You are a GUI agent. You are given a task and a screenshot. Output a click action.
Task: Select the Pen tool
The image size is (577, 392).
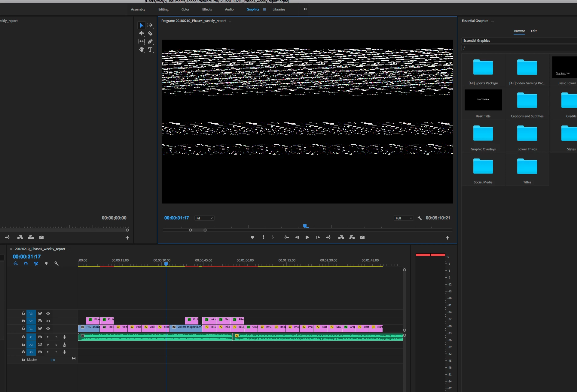[x=150, y=41]
